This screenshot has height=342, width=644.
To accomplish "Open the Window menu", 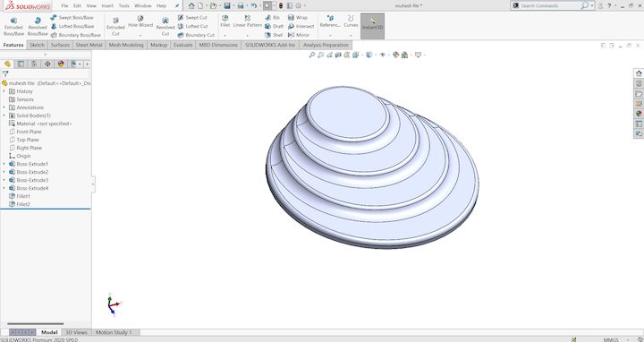I will click(143, 5).
